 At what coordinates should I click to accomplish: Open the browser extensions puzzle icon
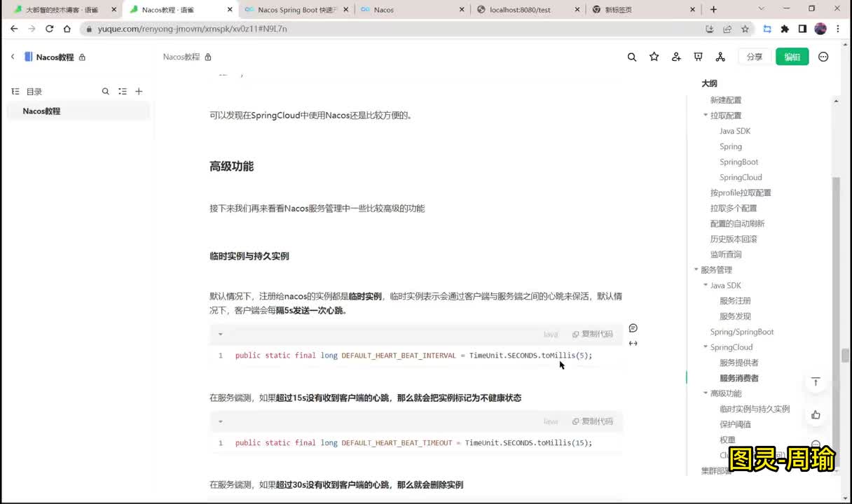click(785, 29)
